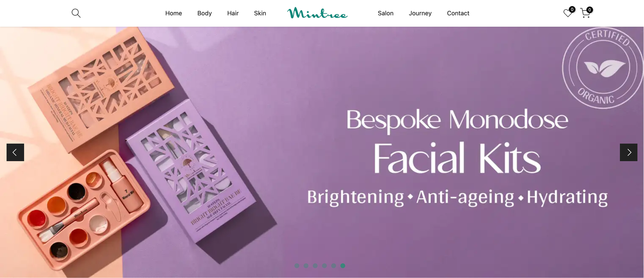Open the Contact page link

pyautogui.click(x=458, y=13)
